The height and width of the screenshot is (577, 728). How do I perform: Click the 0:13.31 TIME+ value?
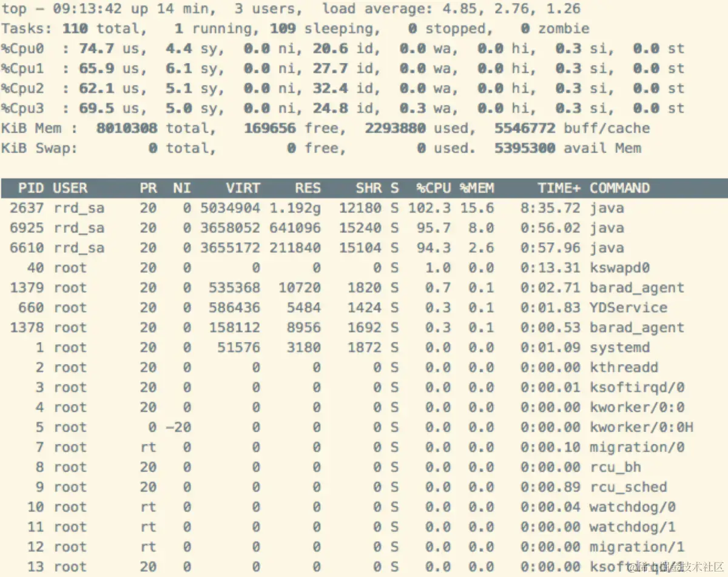pos(550,268)
